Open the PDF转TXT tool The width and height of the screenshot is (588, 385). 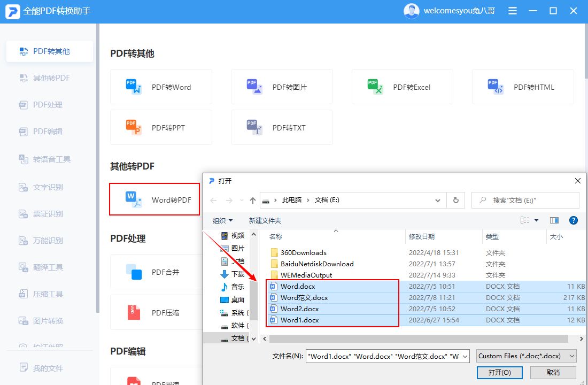(x=254, y=127)
